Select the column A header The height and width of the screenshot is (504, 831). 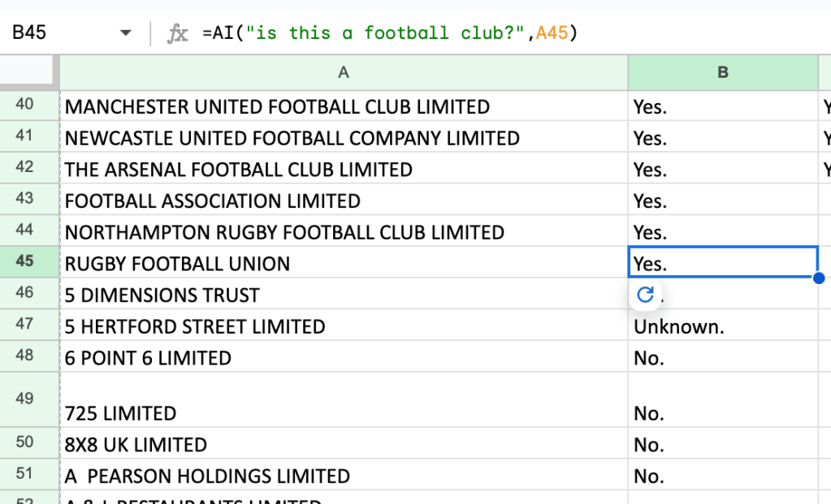344,72
